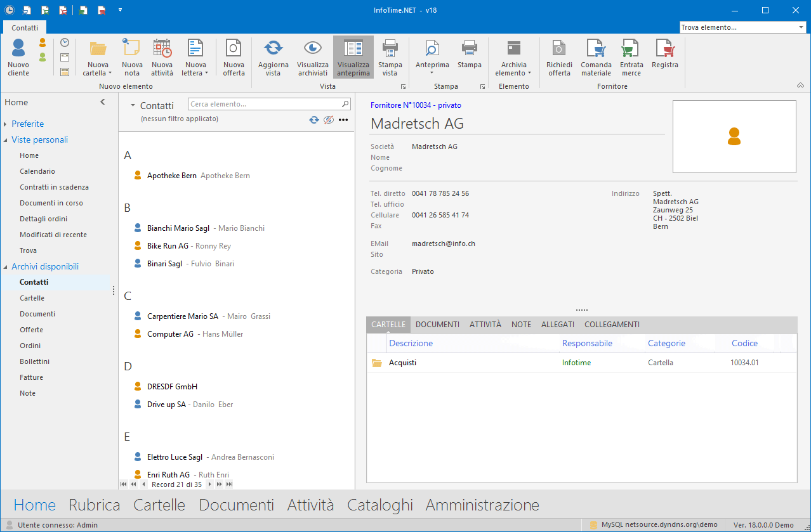The image size is (811, 532).
Task: Open the Contatti list title dropdown arrow
Action: (133, 106)
